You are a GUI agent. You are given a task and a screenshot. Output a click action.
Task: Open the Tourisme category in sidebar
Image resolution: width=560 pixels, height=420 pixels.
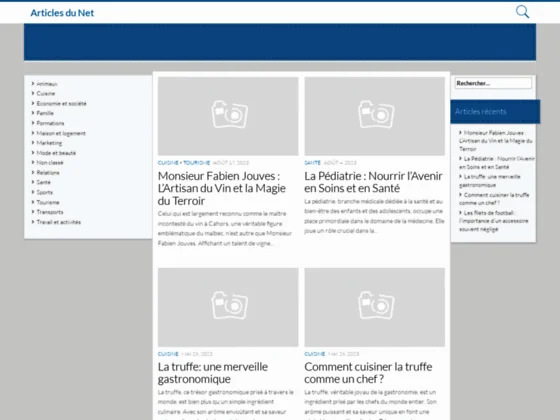point(48,202)
